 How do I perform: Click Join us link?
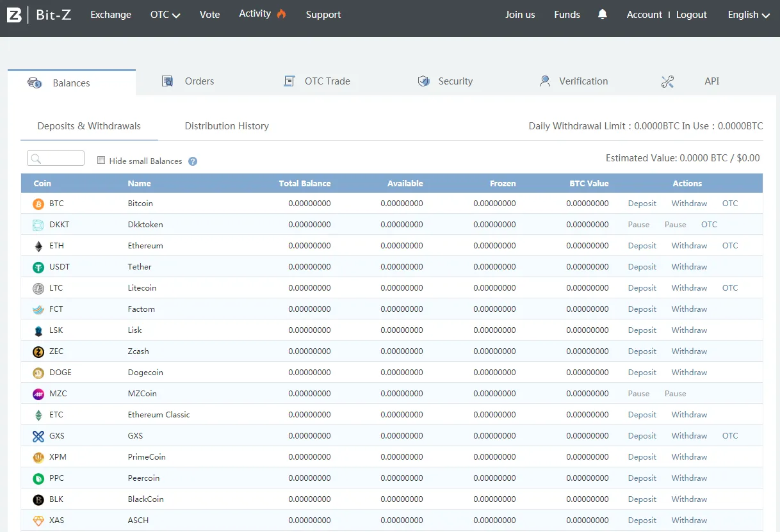click(x=520, y=15)
